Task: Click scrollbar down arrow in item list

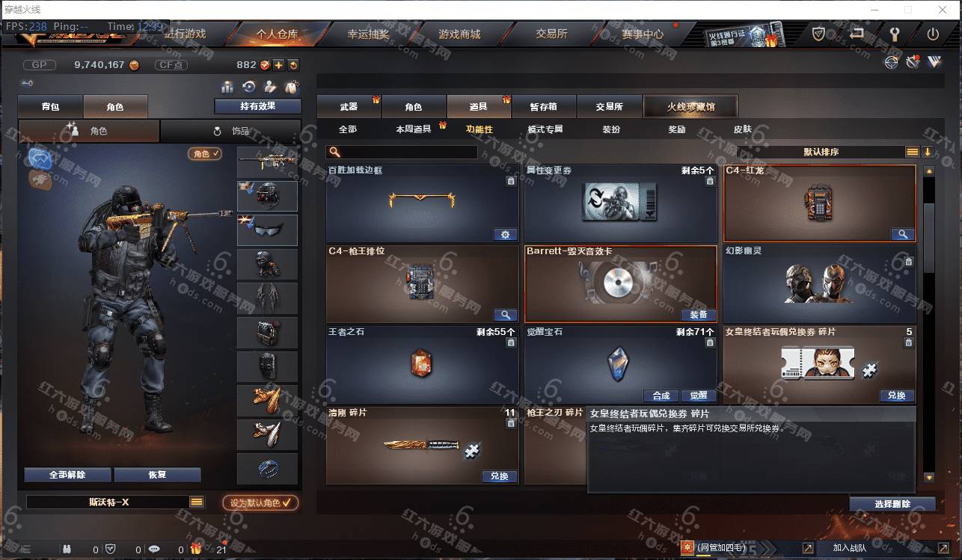Action: coord(929,477)
